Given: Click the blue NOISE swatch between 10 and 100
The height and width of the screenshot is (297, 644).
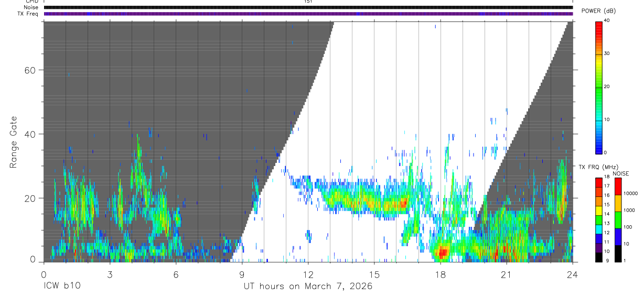Looking at the screenshot, I should click(618, 237).
